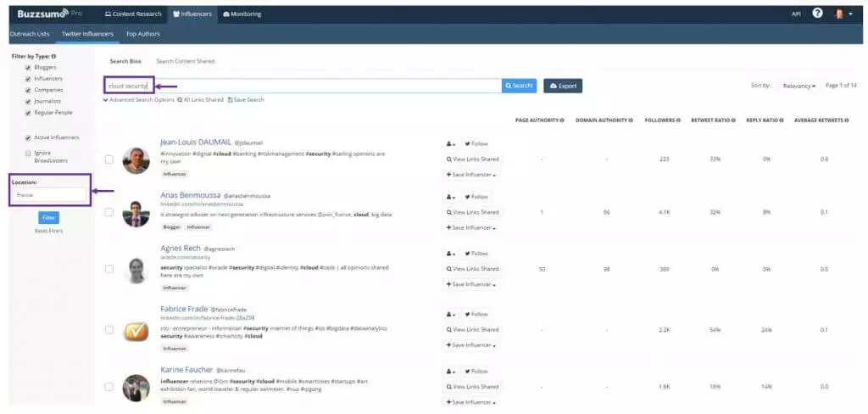
Task: Click the Location input field
Action: [x=48, y=195]
